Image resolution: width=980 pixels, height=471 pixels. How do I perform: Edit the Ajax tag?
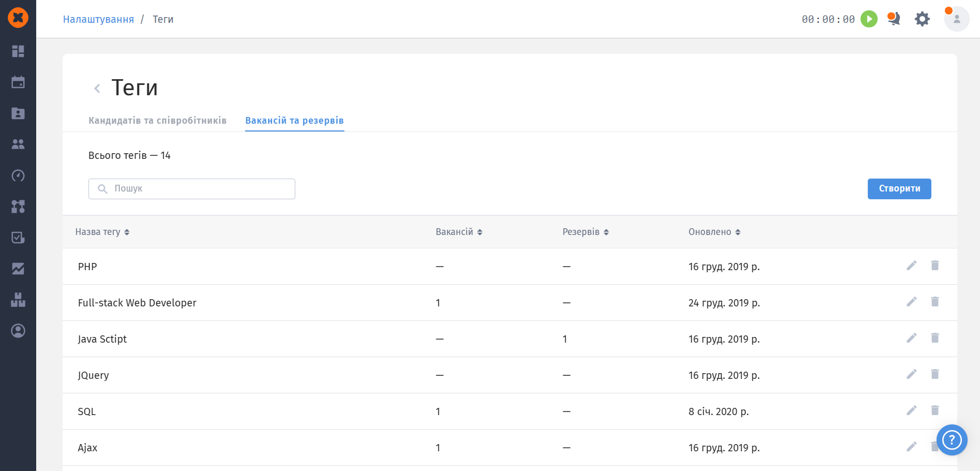[x=912, y=447]
